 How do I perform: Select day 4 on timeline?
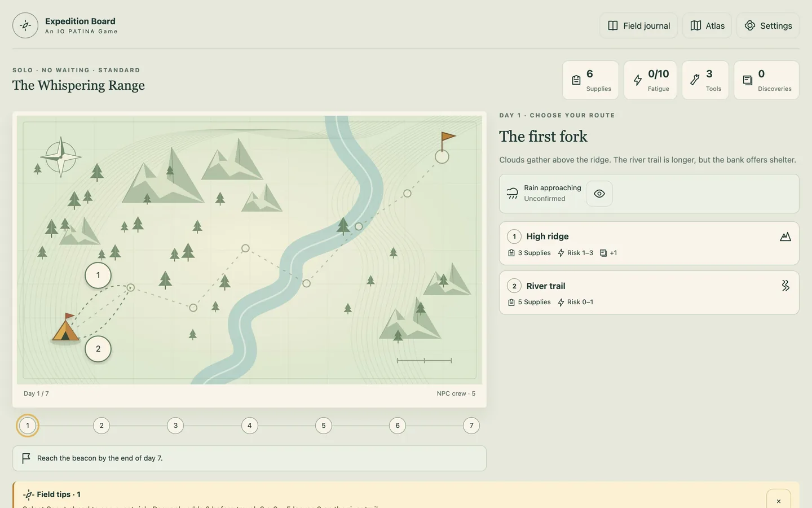coord(250,426)
